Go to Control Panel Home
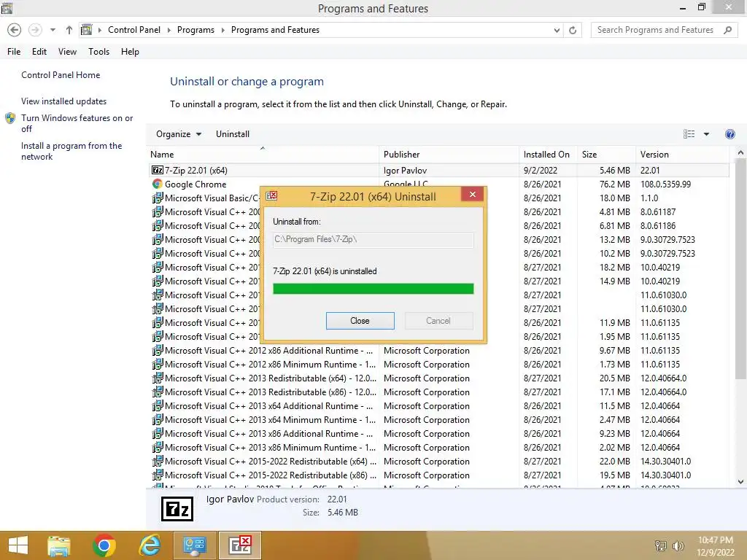The width and height of the screenshot is (747, 560). [61, 75]
